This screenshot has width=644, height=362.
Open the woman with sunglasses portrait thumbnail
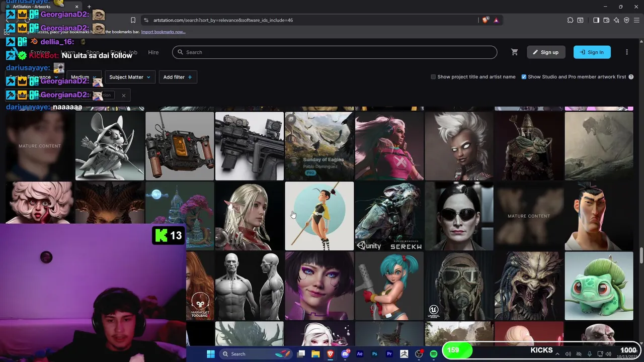coord(459,216)
